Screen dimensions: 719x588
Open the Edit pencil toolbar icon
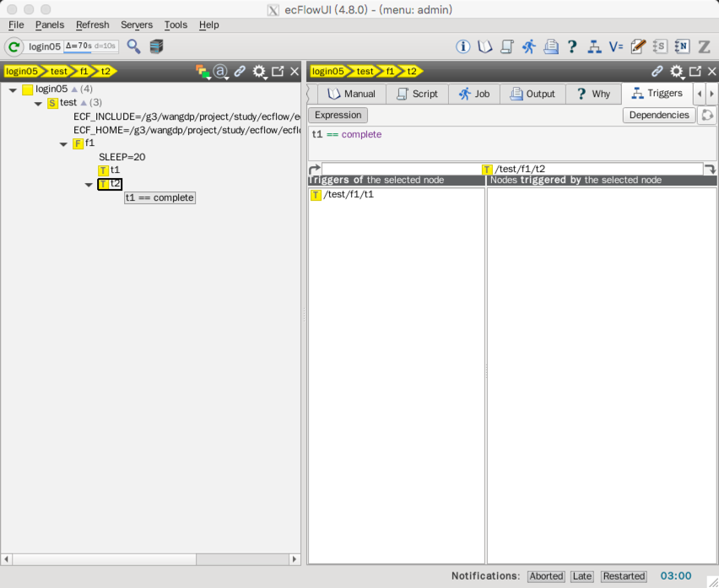[x=638, y=46]
